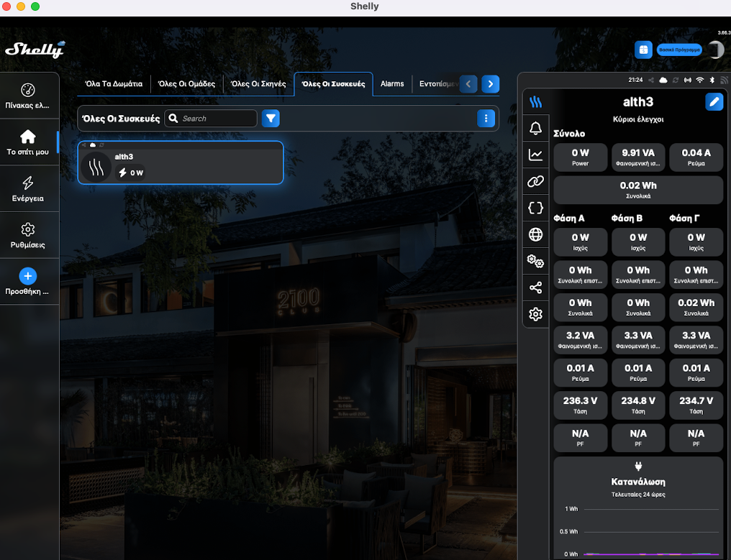Open the globe network icon

click(x=536, y=234)
